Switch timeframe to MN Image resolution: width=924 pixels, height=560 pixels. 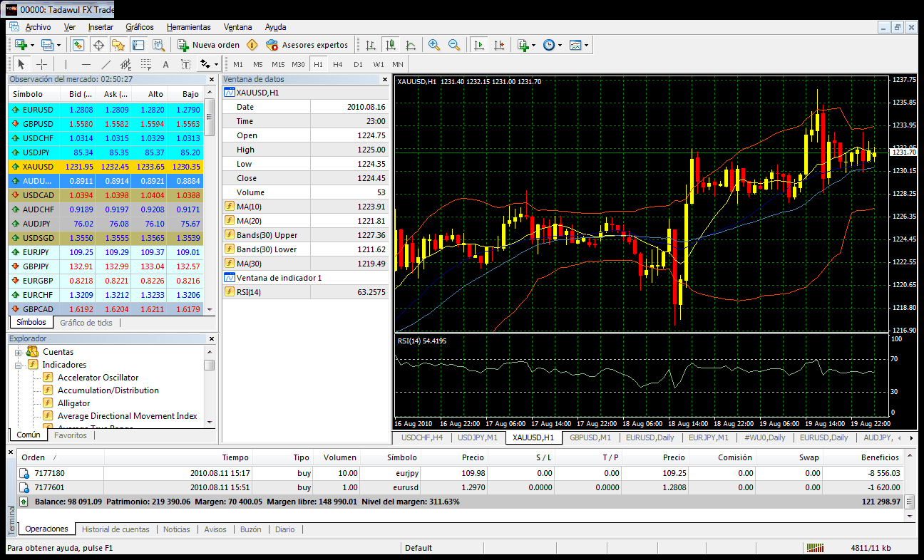point(397,64)
